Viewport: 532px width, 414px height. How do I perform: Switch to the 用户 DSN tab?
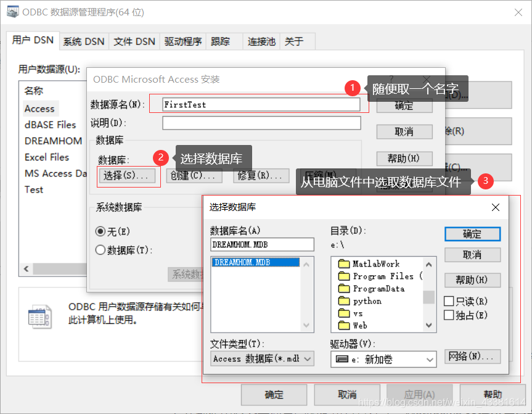click(x=33, y=41)
